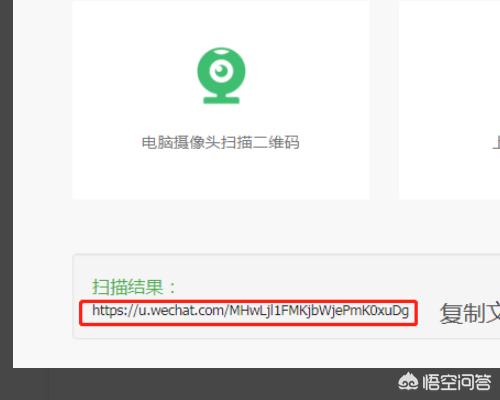Click the dark left margin strip
Image resolution: width=500 pixels, height=400 pixels.
tap(6, 183)
